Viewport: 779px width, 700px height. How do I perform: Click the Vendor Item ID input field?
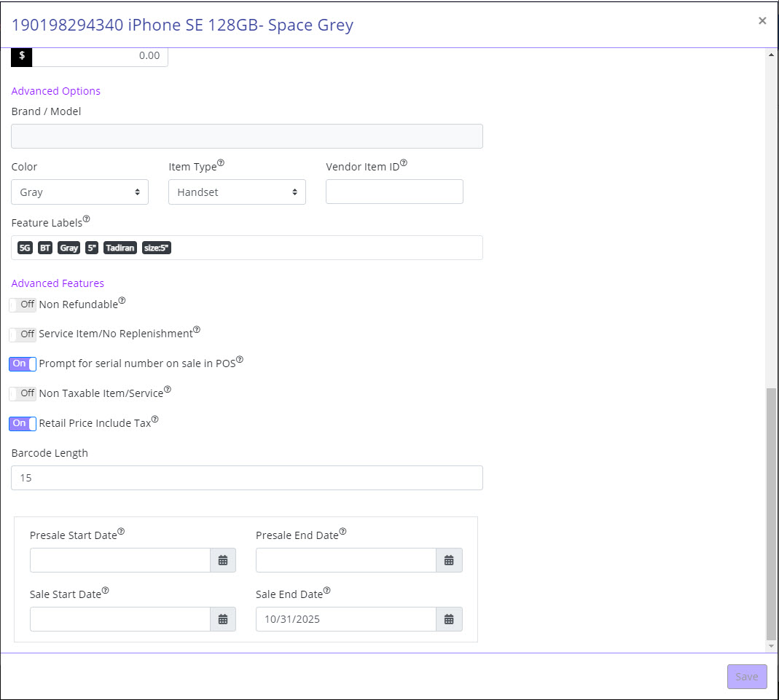coord(394,192)
